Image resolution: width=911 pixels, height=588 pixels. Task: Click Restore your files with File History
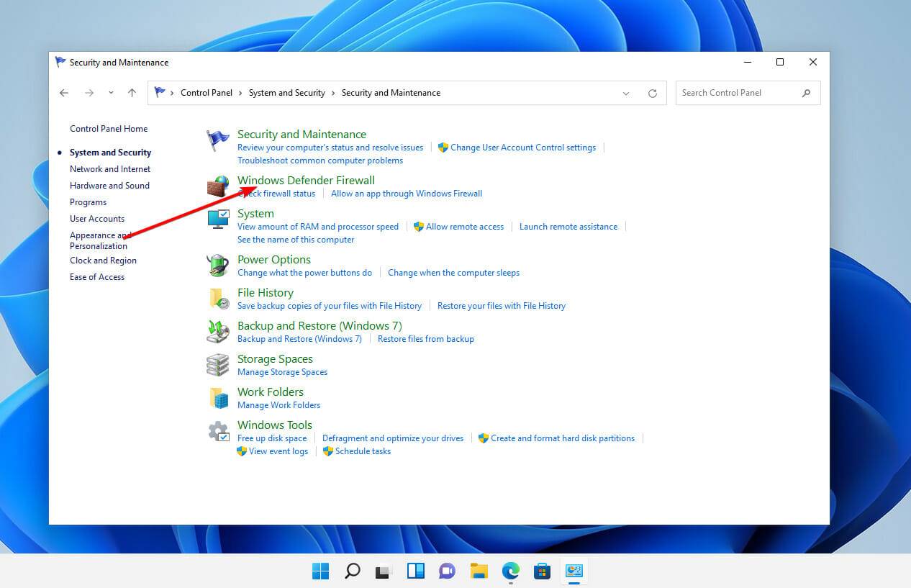[x=502, y=306]
